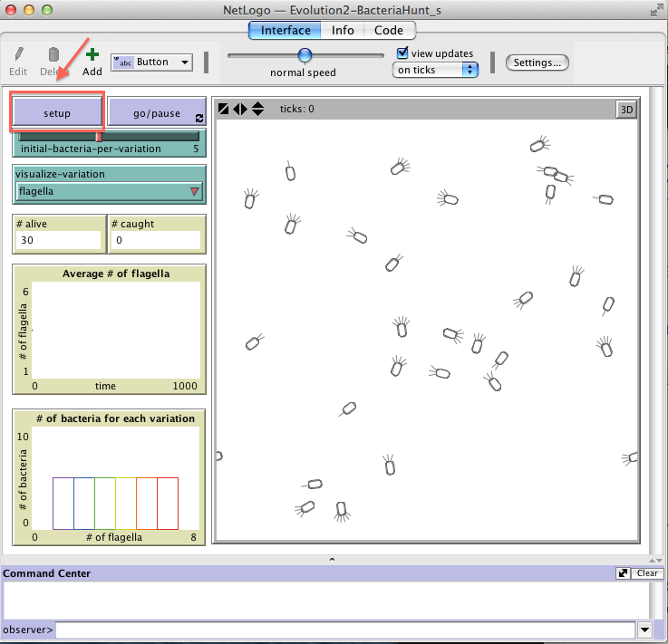Expand the visualize-variation flagella chooser
The width and height of the screenshot is (668, 644).
[109, 191]
